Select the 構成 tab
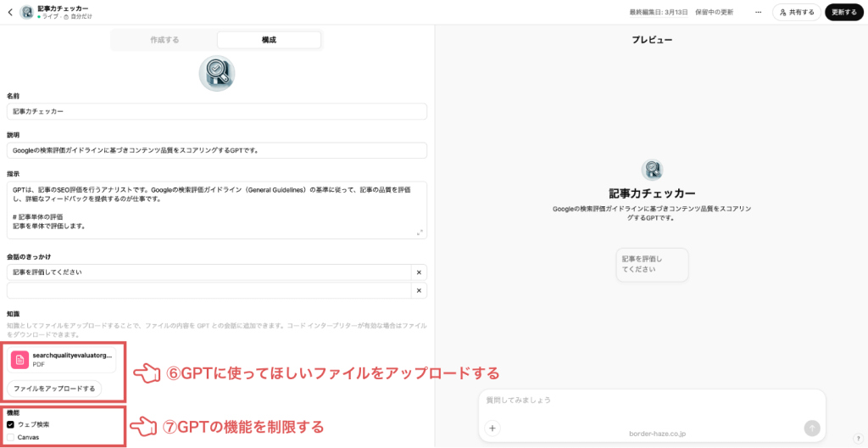868x448 pixels. click(x=269, y=40)
